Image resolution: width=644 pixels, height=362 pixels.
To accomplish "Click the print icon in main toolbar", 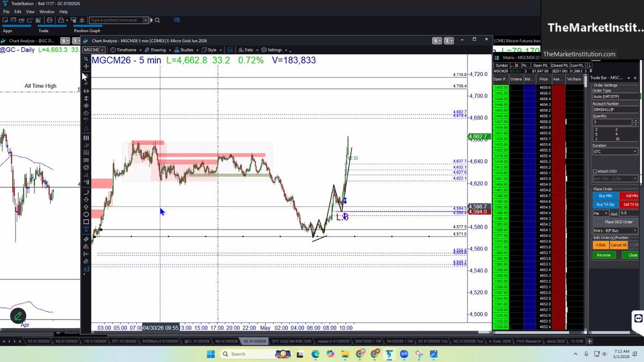I will point(50,20).
